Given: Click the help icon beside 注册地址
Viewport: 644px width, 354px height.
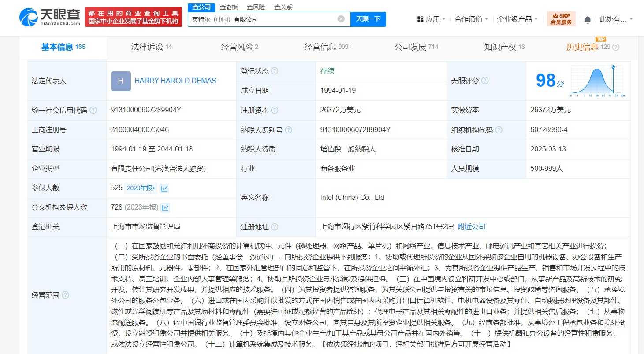Looking at the screenshot, I should coord(275,227).
